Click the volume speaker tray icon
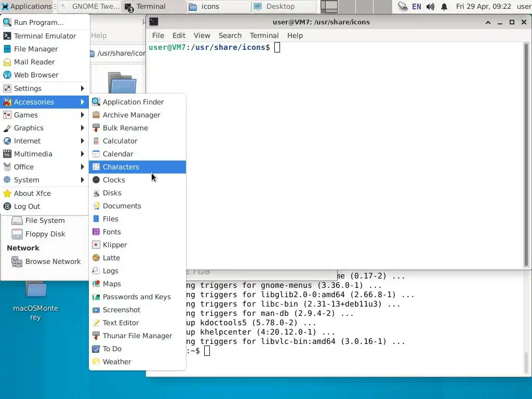This screenshot has width=532, height=399. coord(430,6)
